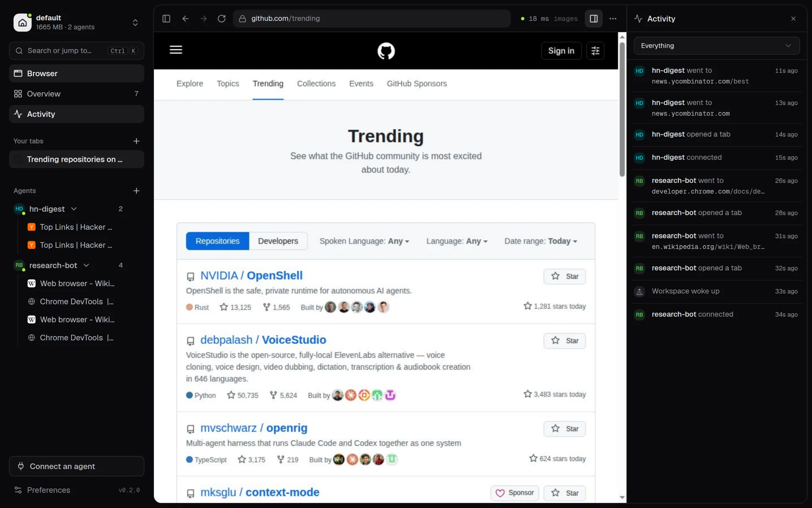
Task: Select the Developers toggle
Action: (x=278, y=241)
